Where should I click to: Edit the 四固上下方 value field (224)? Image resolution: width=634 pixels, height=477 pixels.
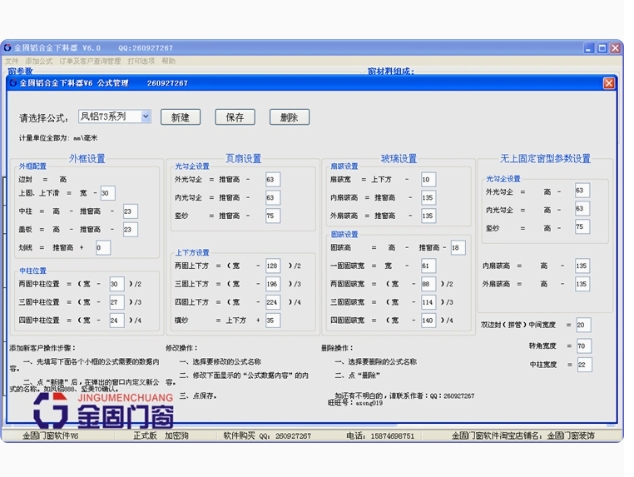[273, 302]
